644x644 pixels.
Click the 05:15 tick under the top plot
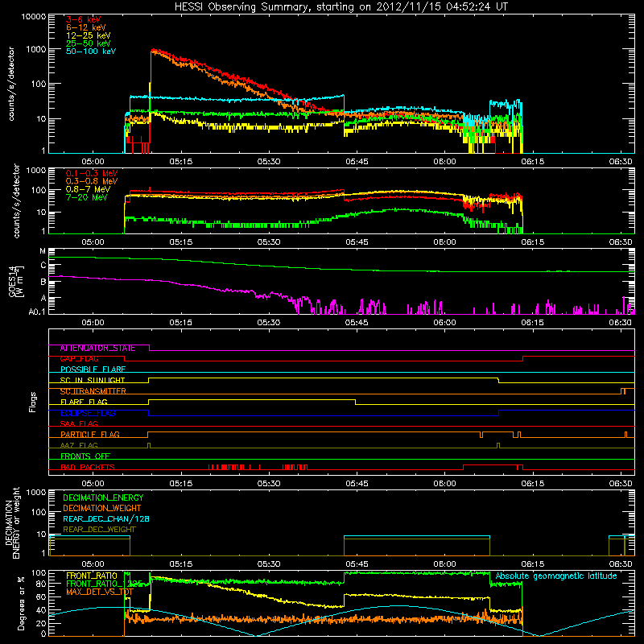coord(180,162)
